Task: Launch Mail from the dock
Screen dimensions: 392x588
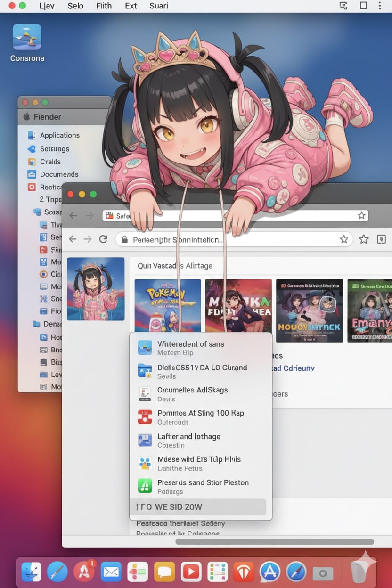Action: [111, 572]
